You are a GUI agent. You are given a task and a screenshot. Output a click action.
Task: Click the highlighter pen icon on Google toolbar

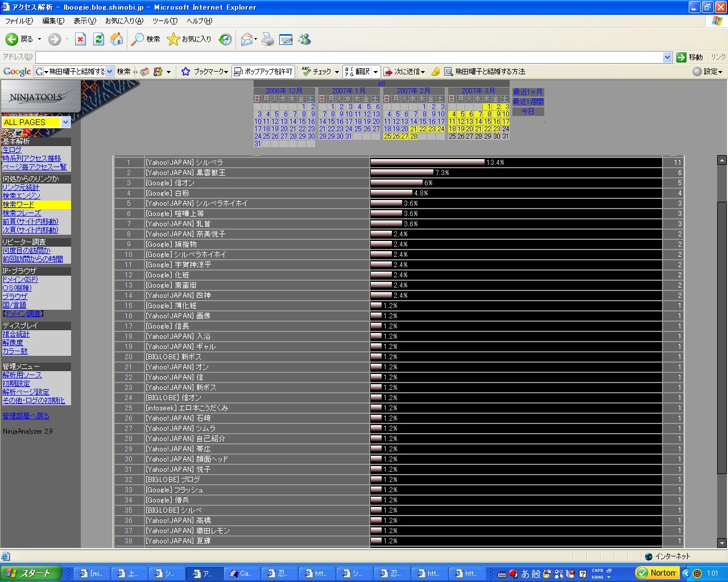tap(436, 72)
